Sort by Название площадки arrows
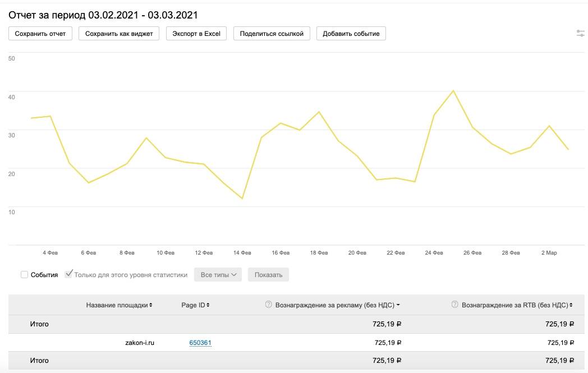The height and width of the screenshot is (373, 588). (x=151, y=305)
